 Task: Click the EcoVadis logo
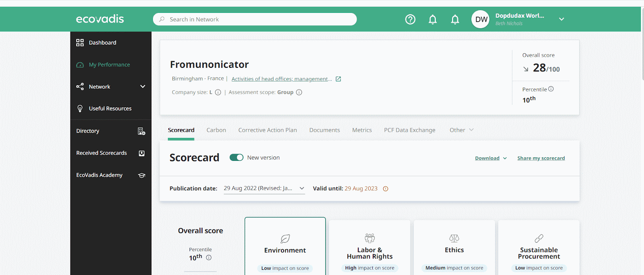point(100,19)
